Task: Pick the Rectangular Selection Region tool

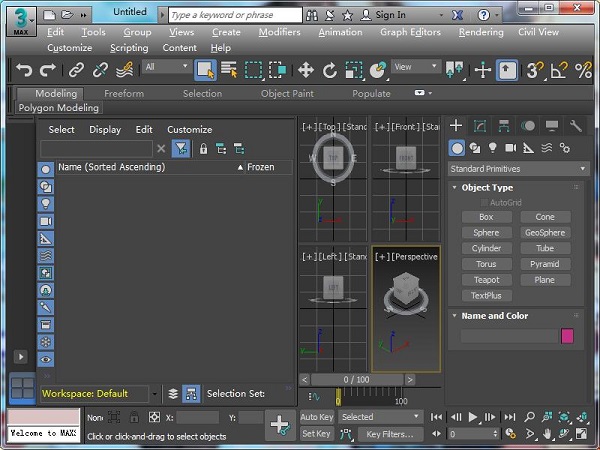Action: pos(254,70)
